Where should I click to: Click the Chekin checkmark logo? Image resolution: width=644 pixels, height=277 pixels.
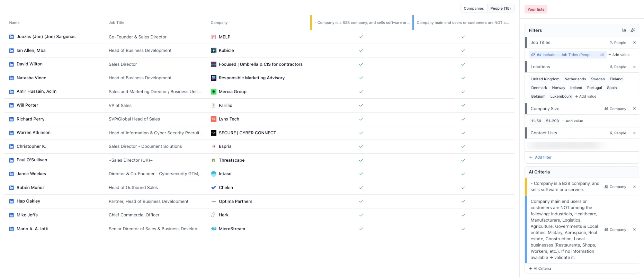pyautogui.click(x=214, y=188)
